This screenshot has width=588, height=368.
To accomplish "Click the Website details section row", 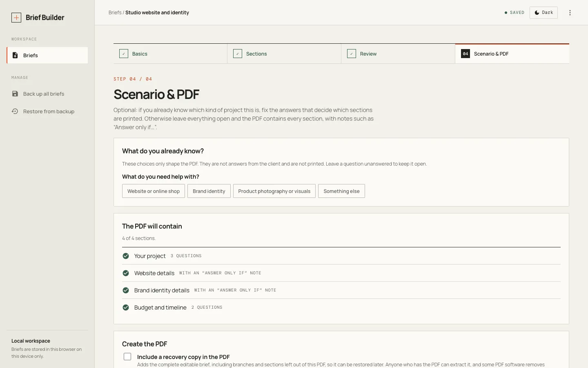I will click(341, 273).
